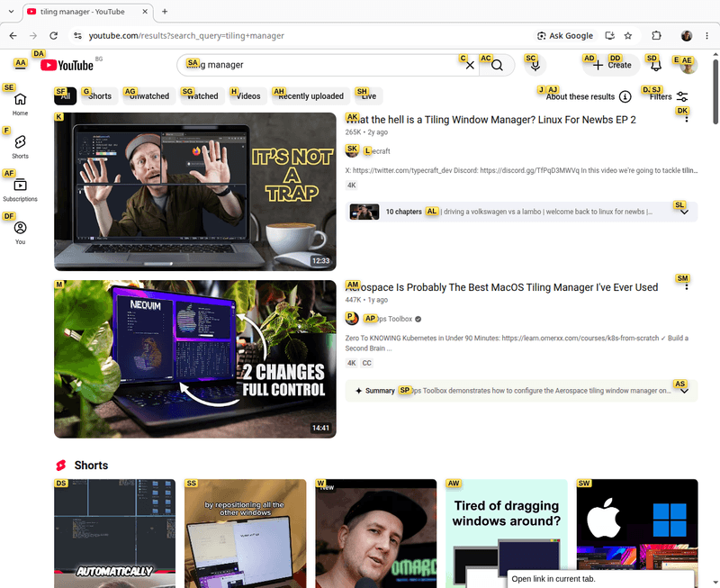
Task: Open the Chrome extensions puzzle icon
Action: pyautogui.click(x=657, y=36)
